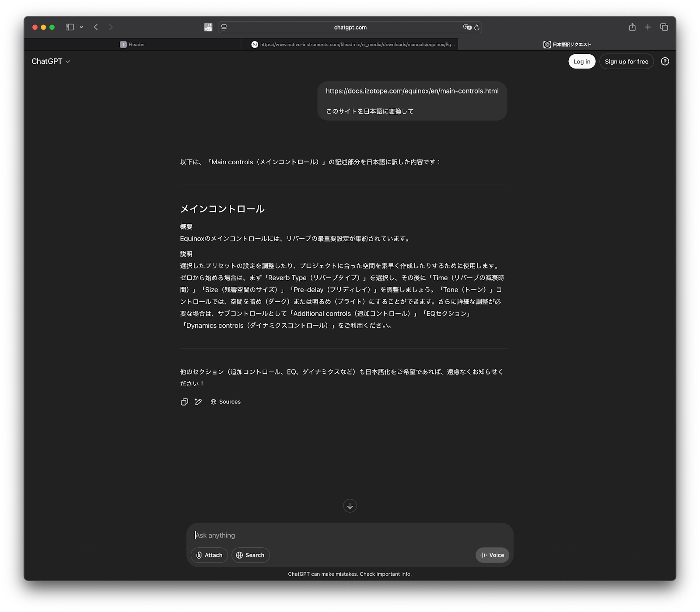
Task: Toggle Search mode in the composer
Action: click(x=250, y=555)
